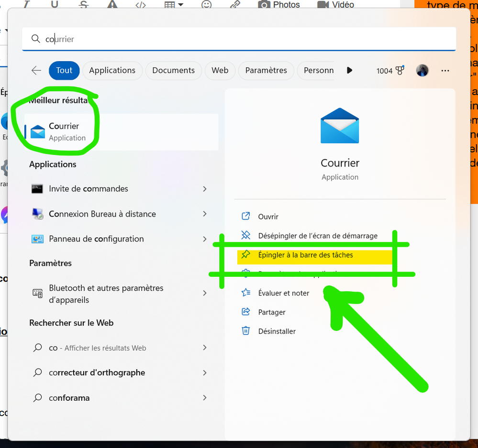Click the back arrow beside filter tabs
Viewport: 478px width, 448px height.
click(x=36, y=71)
